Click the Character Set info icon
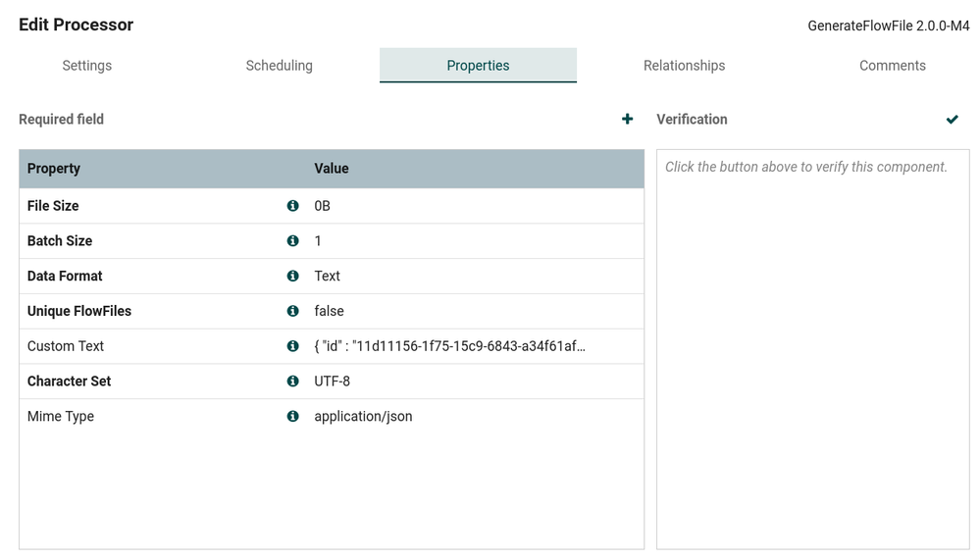 [292, 382]
